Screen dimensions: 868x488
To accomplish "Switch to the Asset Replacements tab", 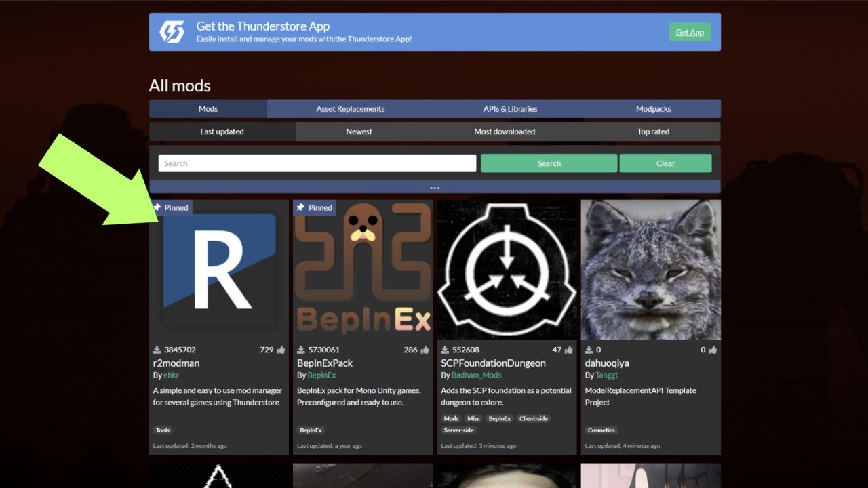I will [350, 108].
